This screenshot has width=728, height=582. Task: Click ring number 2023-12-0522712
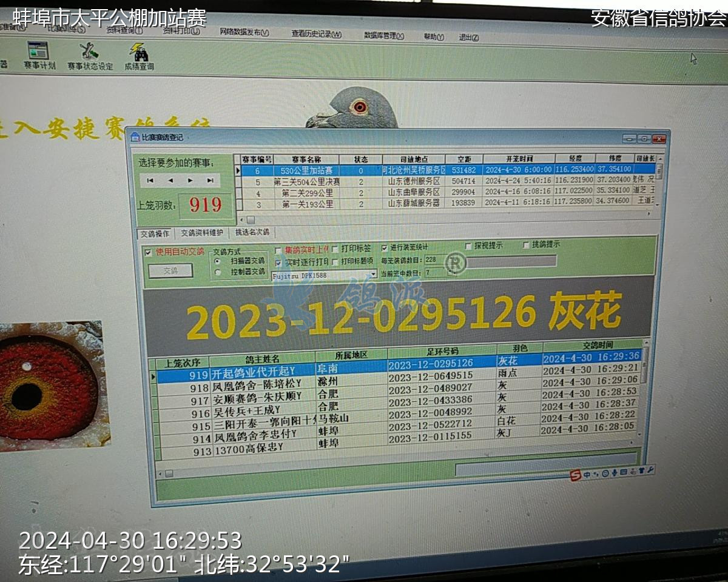pos(430,424)
